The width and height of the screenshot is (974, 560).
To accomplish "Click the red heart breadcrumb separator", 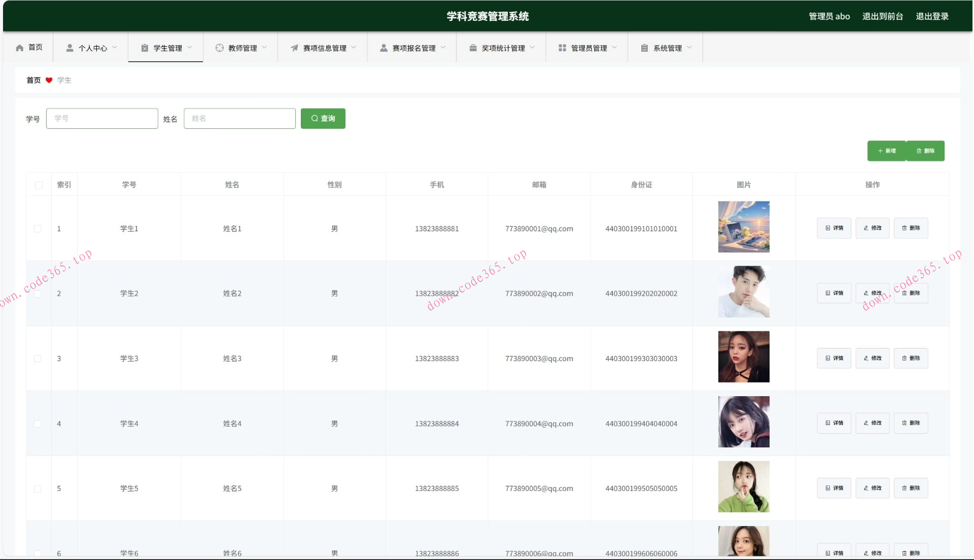I will click(x=49, y=80).
